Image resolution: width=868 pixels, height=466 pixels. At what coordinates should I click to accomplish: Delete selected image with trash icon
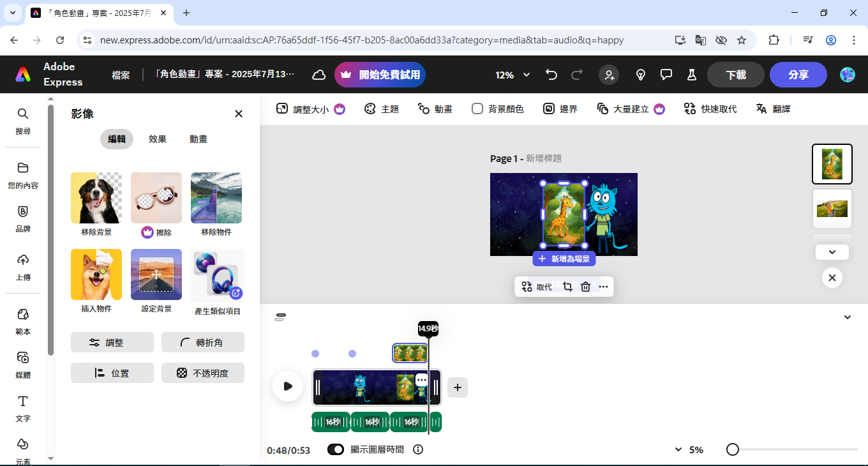585,287
